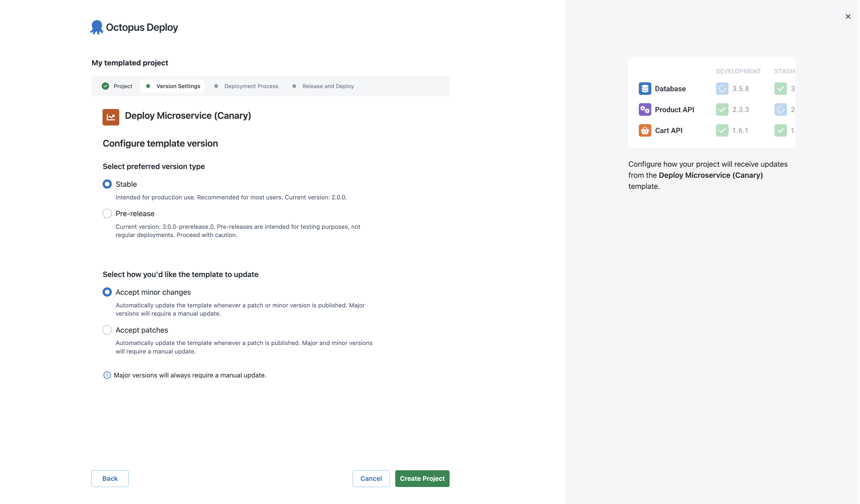
Task: Click the deployment progress spinner beside Database 3.5.8
Action: tap(722, 88)
